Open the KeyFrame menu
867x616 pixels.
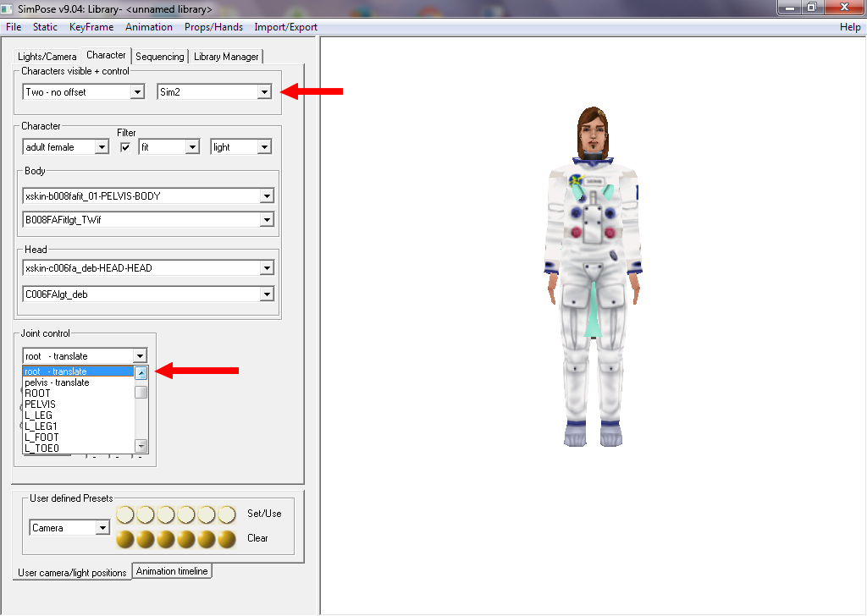click(x=91, y=27)
